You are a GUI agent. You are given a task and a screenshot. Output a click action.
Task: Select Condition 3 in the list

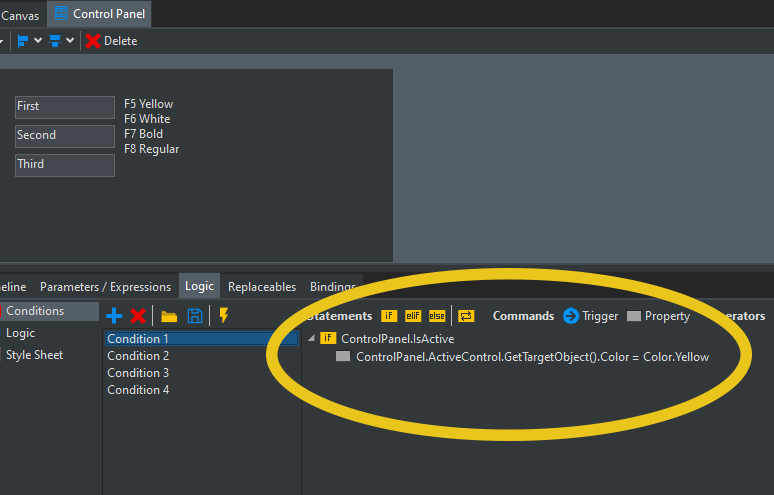click(x=138, y=373)
